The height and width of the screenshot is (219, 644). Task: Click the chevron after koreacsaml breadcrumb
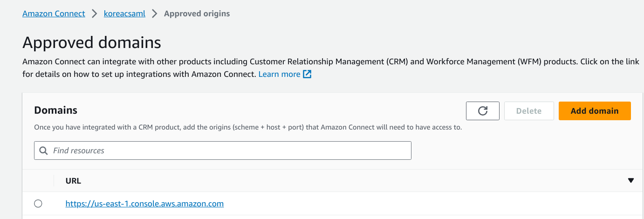[155, 14]
